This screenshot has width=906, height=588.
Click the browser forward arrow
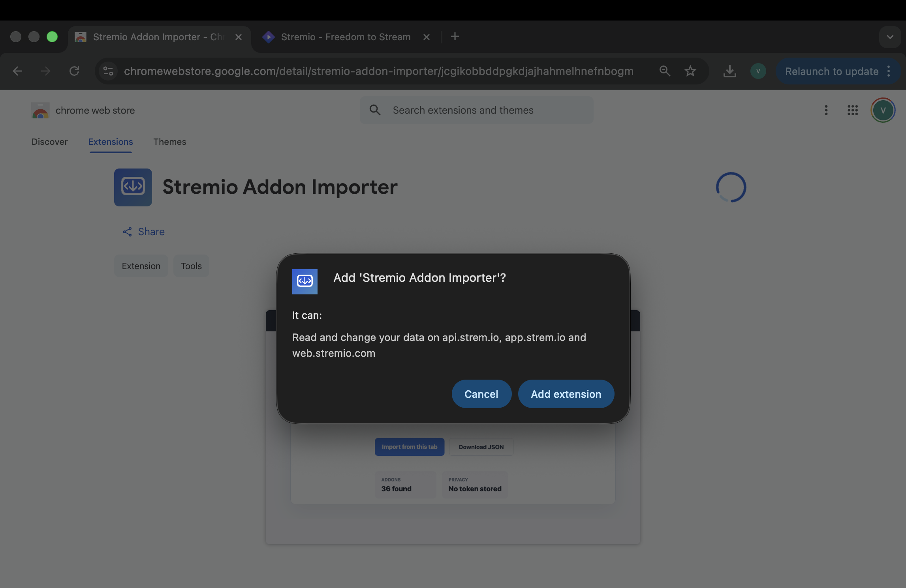coord(46,71)
